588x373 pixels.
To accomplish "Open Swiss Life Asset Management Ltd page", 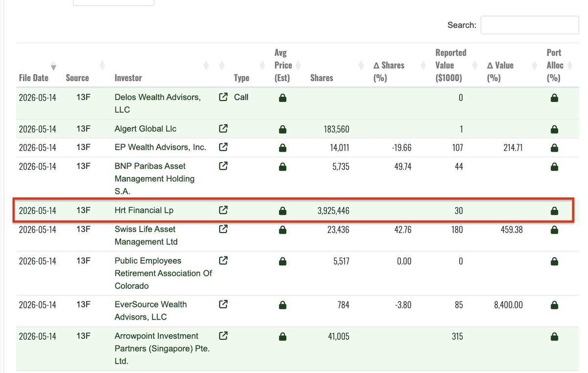I will tap(146, 235).
